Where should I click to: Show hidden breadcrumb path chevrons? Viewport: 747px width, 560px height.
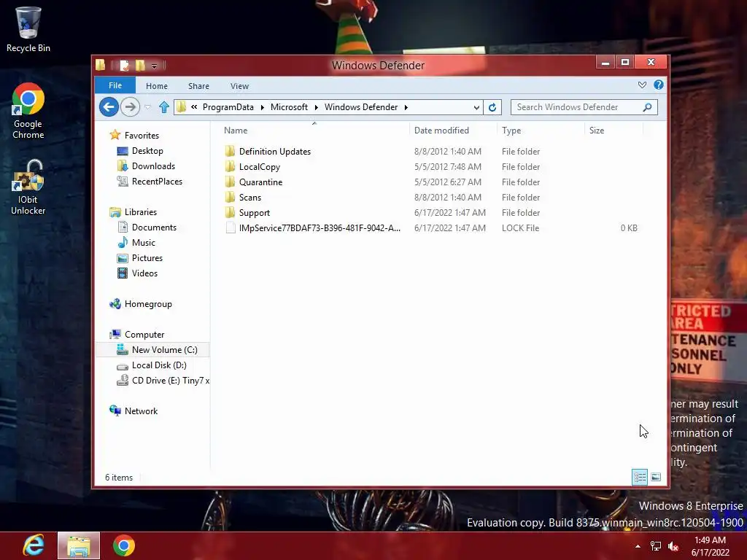coord(194,107)
